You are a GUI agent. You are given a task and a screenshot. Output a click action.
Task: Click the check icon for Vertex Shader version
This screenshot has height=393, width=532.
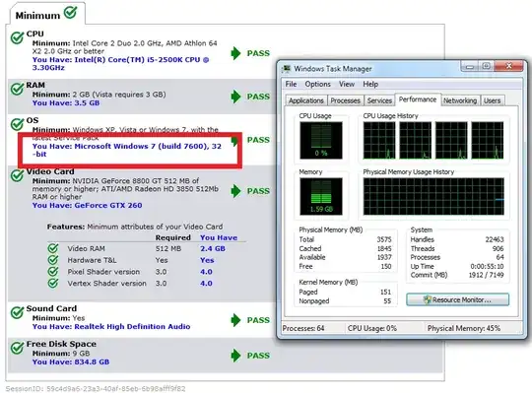click(53, 283)
